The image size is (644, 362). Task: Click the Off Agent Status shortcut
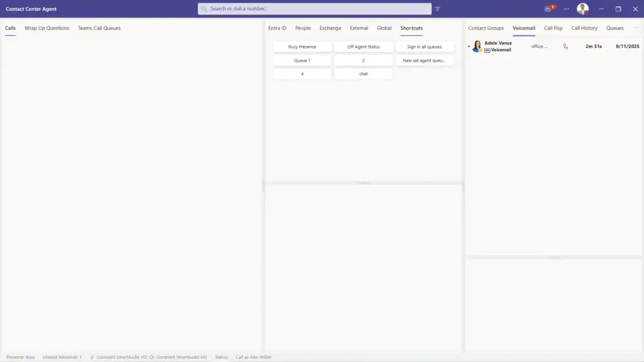364,47
